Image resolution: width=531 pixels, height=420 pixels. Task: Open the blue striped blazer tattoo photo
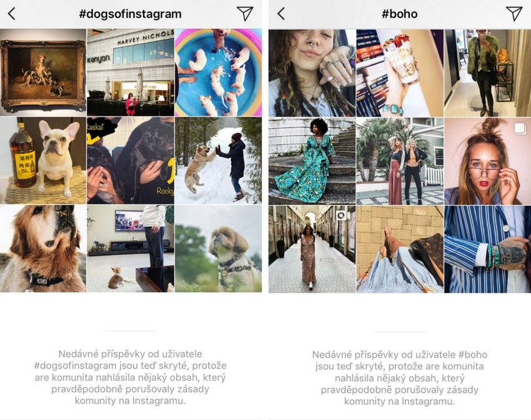click(488, 249)
